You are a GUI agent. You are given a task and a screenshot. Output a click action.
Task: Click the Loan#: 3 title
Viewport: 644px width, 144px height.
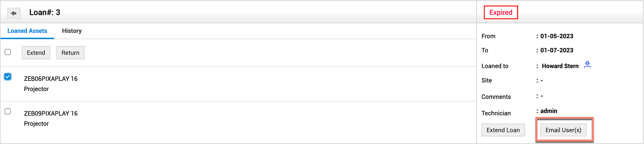tap(45, 13)
